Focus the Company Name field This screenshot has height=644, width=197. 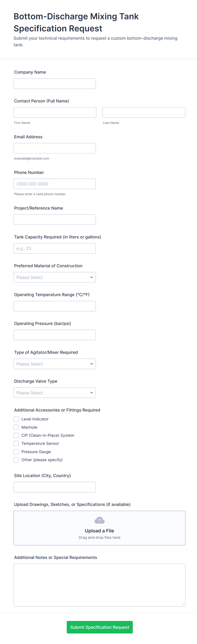(x=54, y=84)
